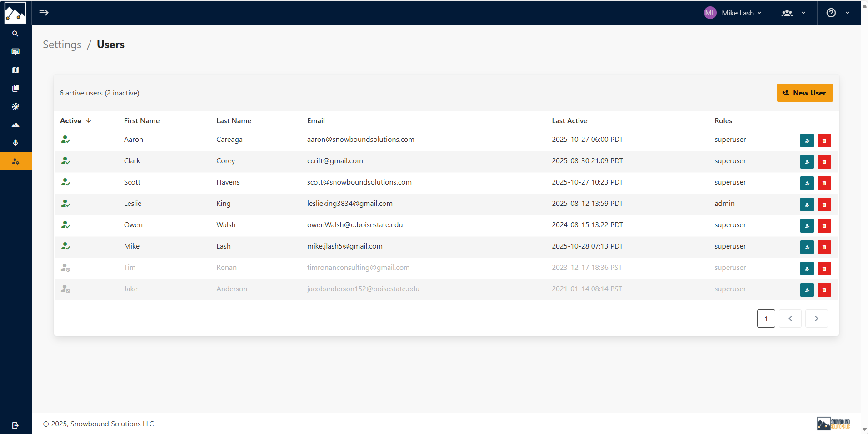
Task: Click the logout icon at sidebar bottom
Action: coord(15,425)
